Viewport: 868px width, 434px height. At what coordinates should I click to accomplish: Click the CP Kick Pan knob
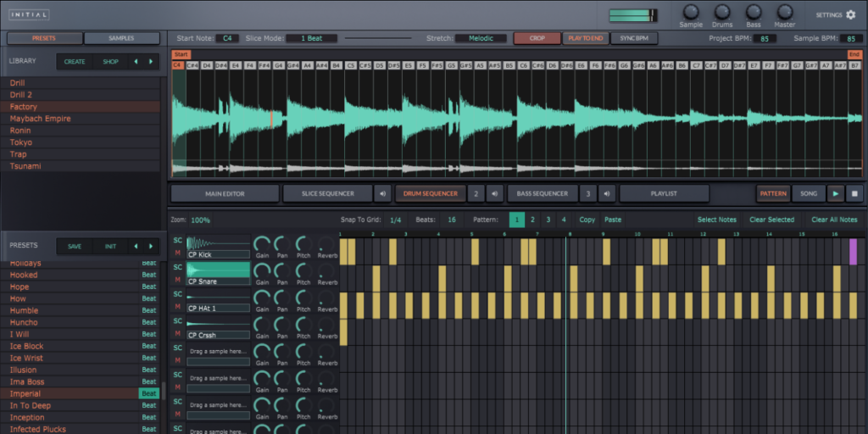[x=282, y=244]
